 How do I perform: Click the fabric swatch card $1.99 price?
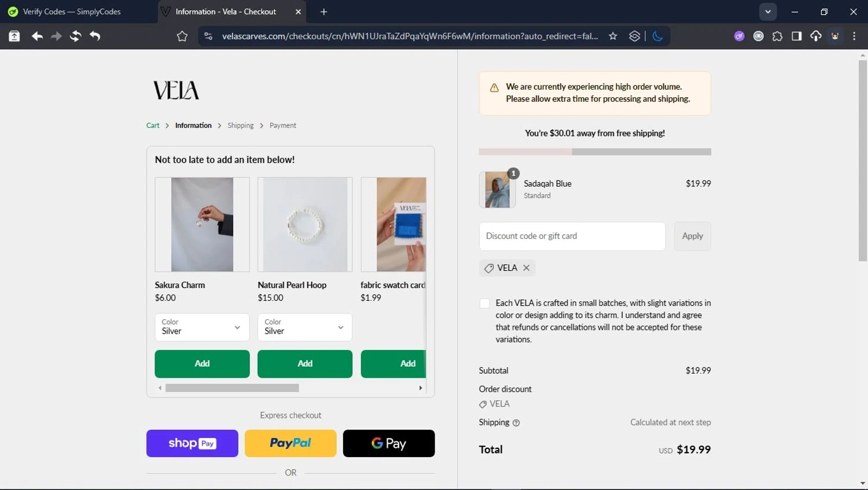pyautogui.click(x=371, y=298)
